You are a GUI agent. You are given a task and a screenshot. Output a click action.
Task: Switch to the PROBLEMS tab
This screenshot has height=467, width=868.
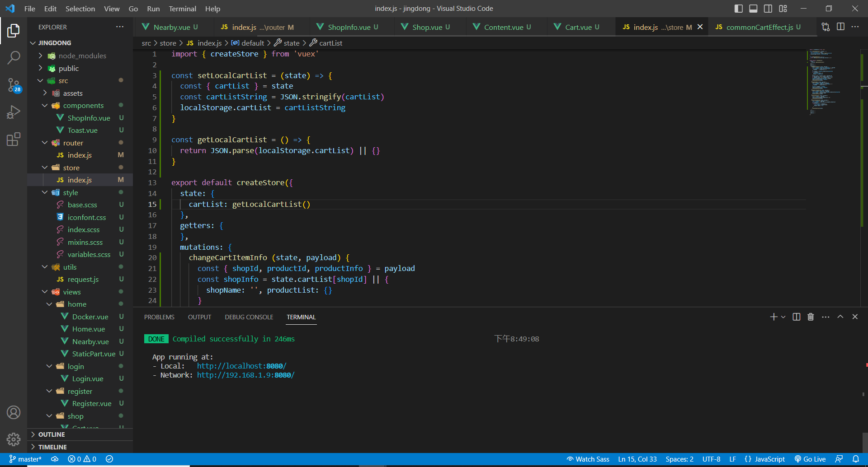pyautogui.click(x=159, y=317)
